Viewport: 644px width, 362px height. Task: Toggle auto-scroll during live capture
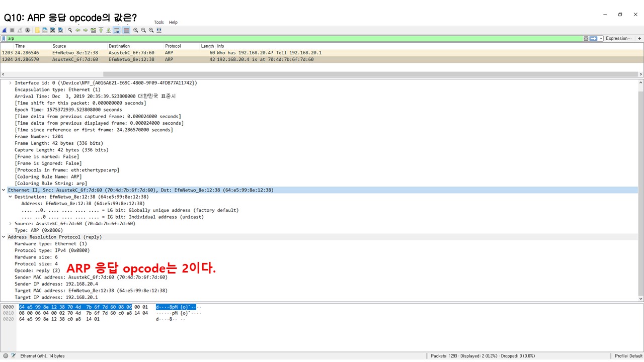[117, 30]
